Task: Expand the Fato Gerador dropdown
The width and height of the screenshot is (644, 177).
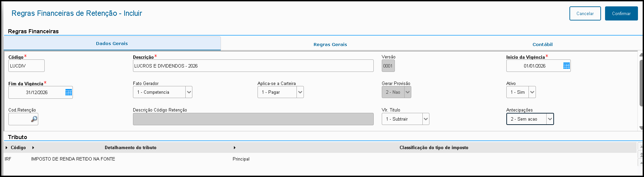Action: (189, 92)
